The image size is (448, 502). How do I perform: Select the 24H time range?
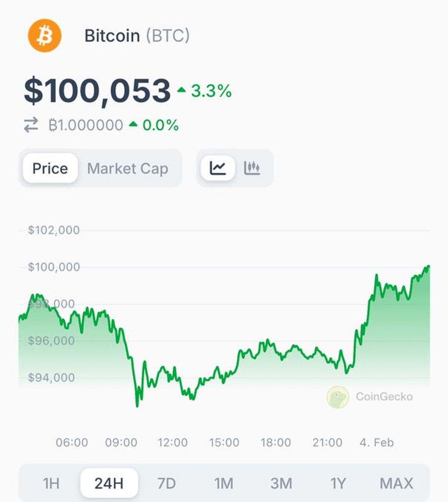(109, 483)
